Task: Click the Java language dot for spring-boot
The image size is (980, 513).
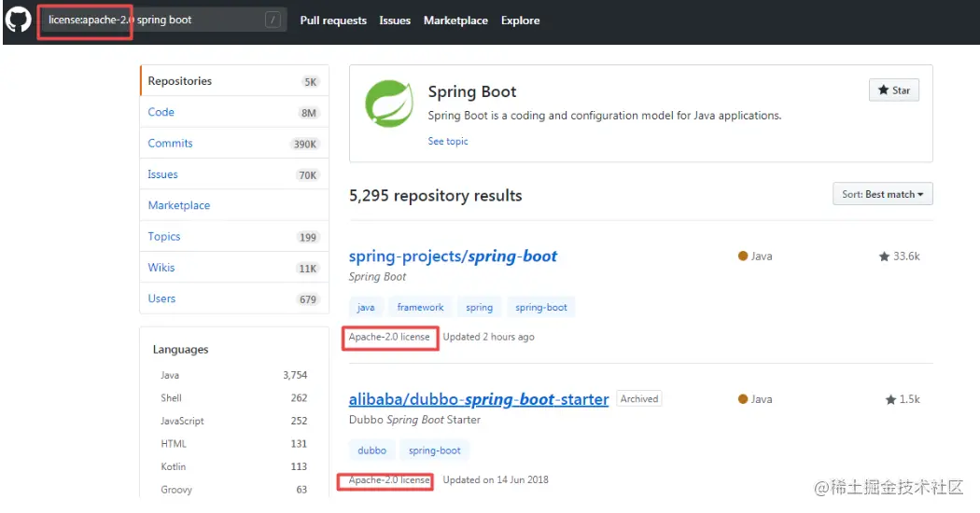Action: pos(743,256)
